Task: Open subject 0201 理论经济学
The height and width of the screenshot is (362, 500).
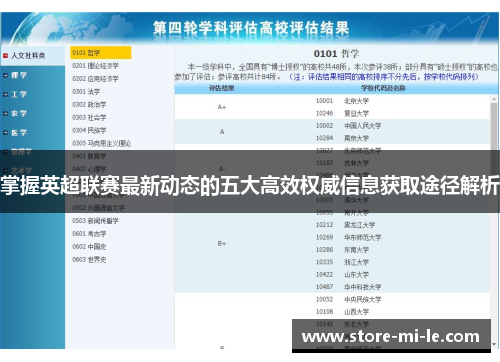Action: pyautogui.click(x=95, y=66)
